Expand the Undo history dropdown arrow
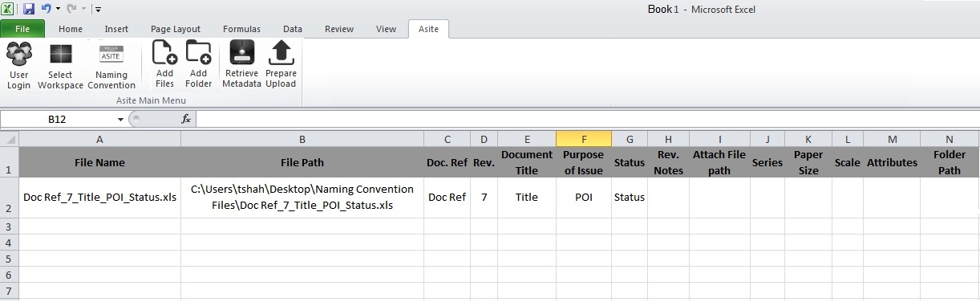980x302 pixels. tap(57, 10)
